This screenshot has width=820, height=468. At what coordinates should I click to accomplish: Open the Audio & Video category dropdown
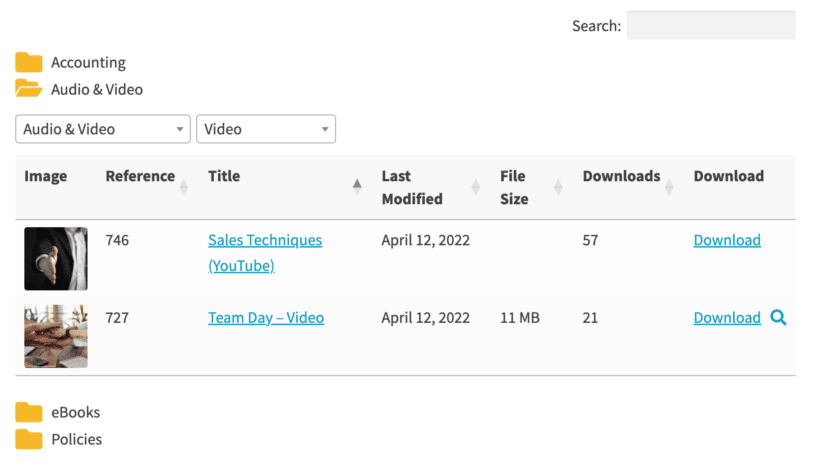tap(103, 129)
